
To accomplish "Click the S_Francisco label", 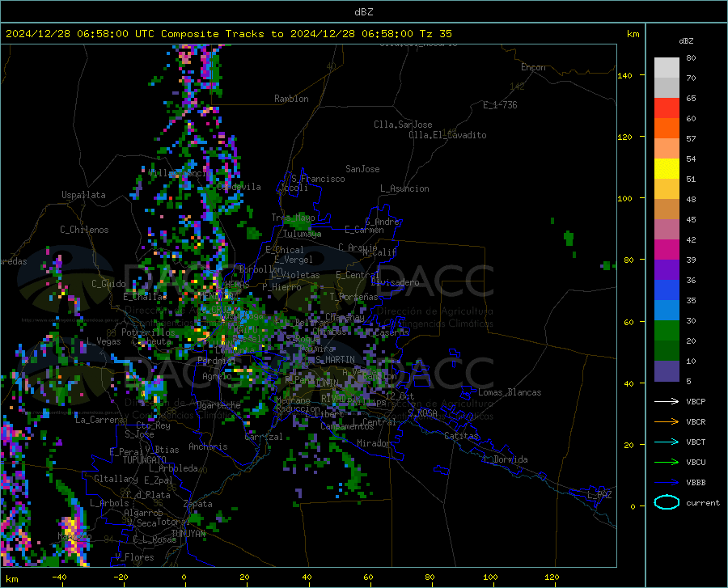I will [318, 179].
